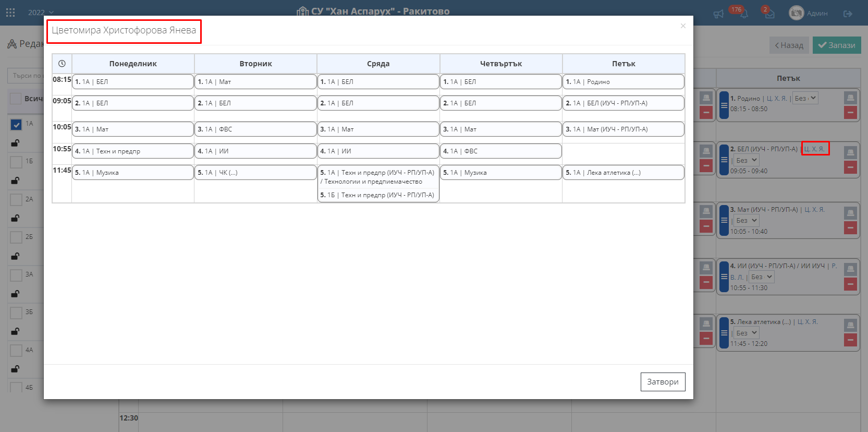
Task: Click the gray room icon on 5. Лека атлетика card
Action: (850, 325)
